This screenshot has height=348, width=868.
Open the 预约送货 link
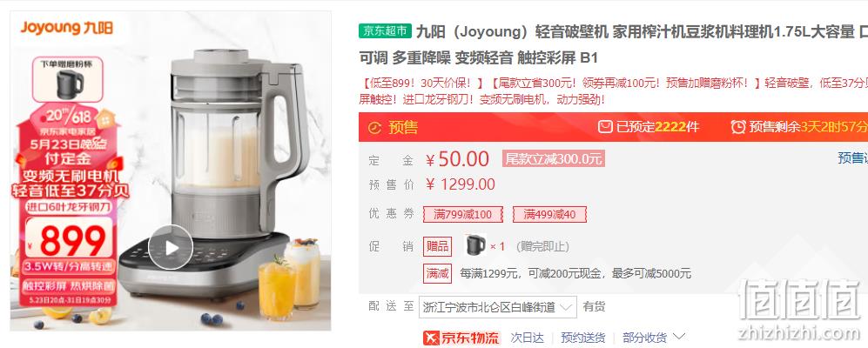[583, 338]
